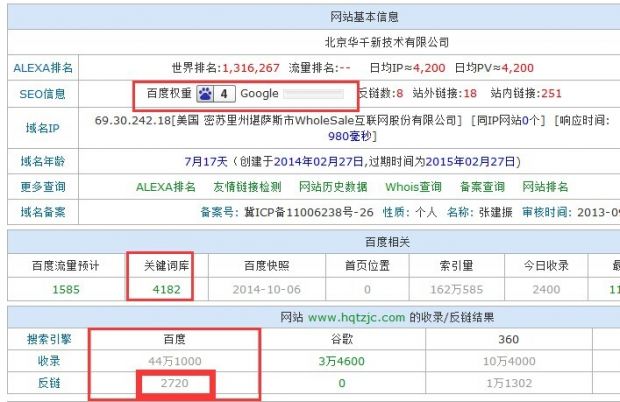
Task: Click the 网站基本信息 section header
Action: point(364,17)
